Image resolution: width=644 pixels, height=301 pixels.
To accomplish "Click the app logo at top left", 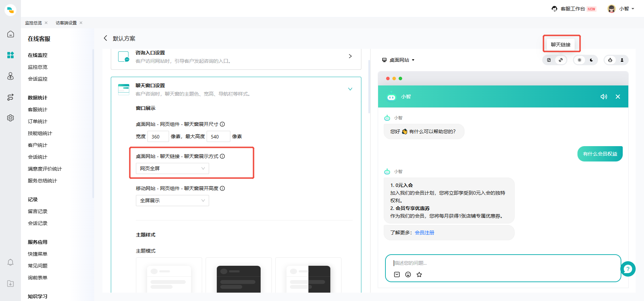I will click(10, 10).
